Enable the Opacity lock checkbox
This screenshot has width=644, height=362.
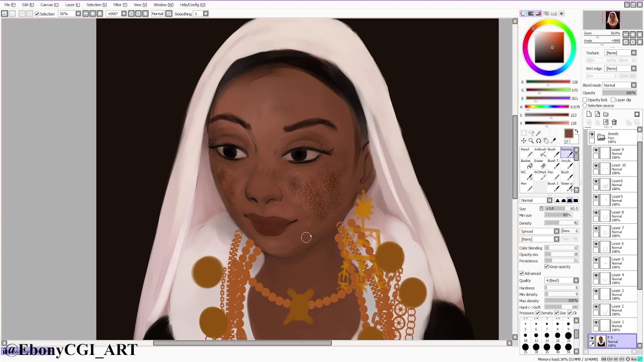tap(585, 100)
